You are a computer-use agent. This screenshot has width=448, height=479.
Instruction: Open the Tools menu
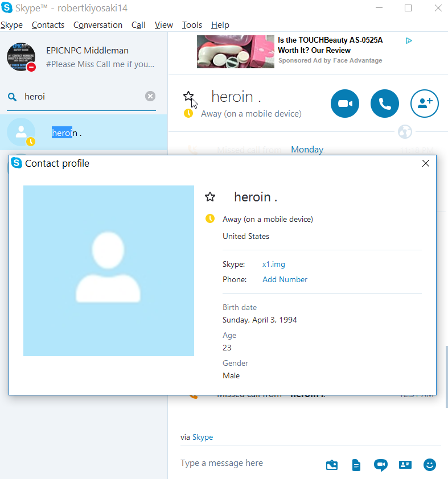coord(192,24)
